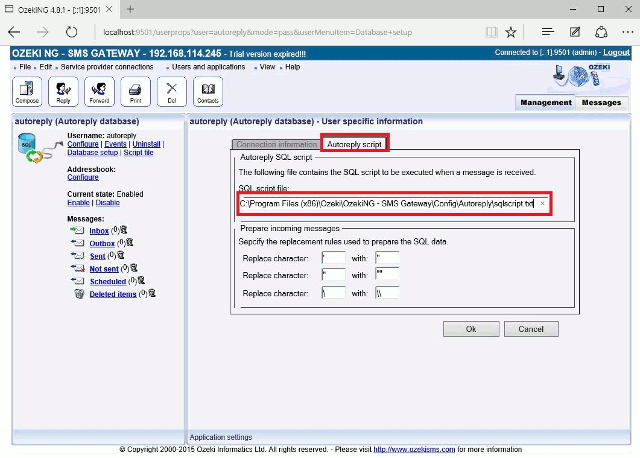Open Users and applications menu
The height and width of the screenshot is (458, 640).
point(208,67)
